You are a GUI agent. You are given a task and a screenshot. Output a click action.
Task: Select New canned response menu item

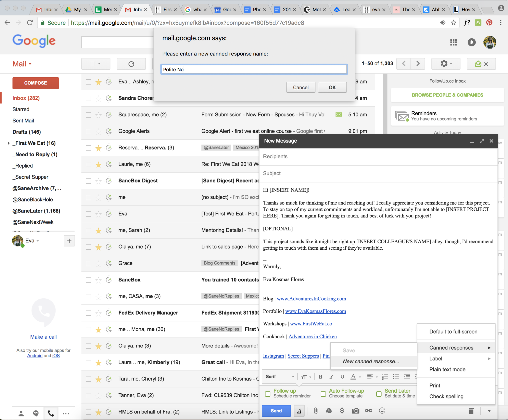click(x=371, y=361)
